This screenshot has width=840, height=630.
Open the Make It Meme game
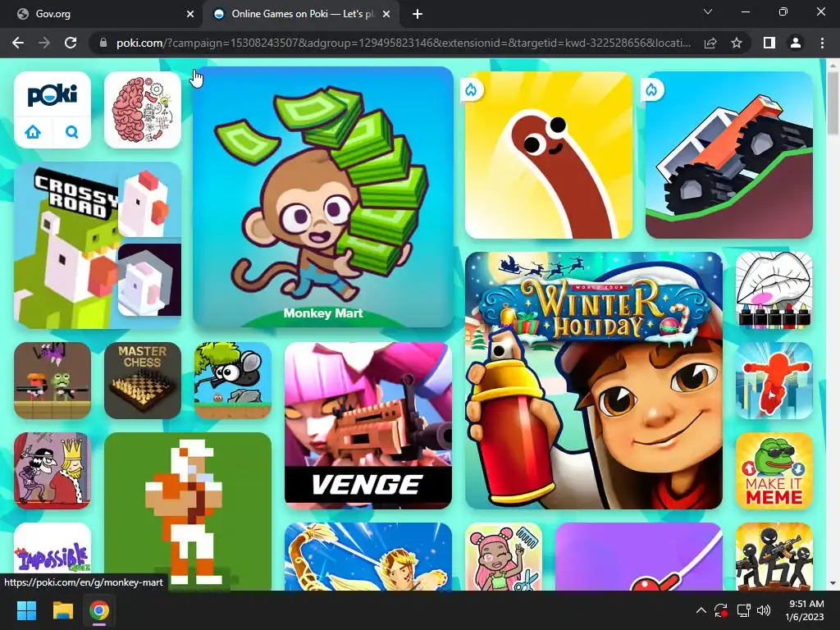click(x=774, y=471)
